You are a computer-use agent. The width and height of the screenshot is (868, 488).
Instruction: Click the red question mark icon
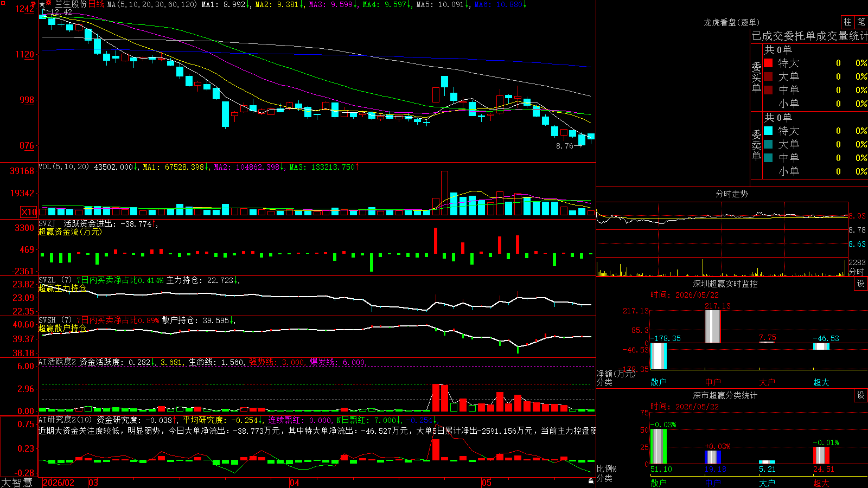click(x=33, y=4)
